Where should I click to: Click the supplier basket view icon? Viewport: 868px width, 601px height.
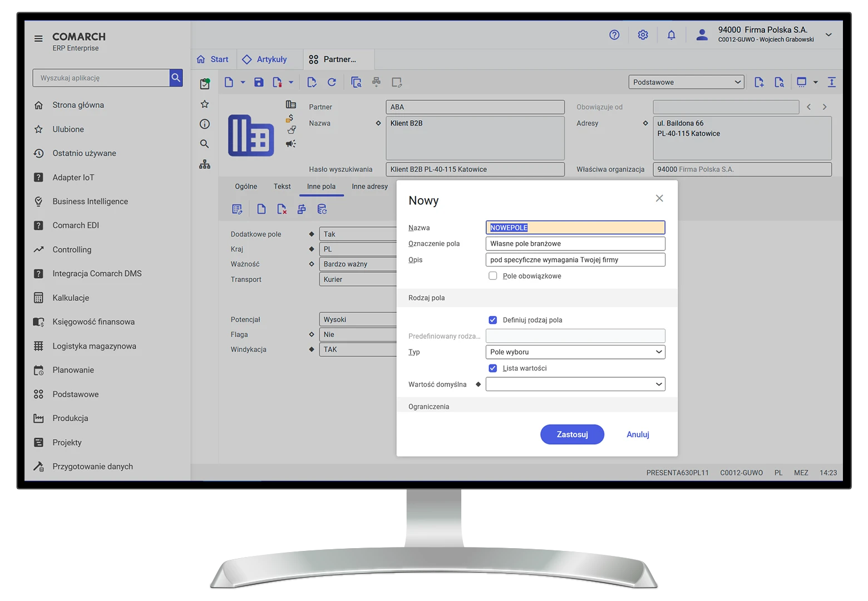pyautogui.click(x=292, y=130)
